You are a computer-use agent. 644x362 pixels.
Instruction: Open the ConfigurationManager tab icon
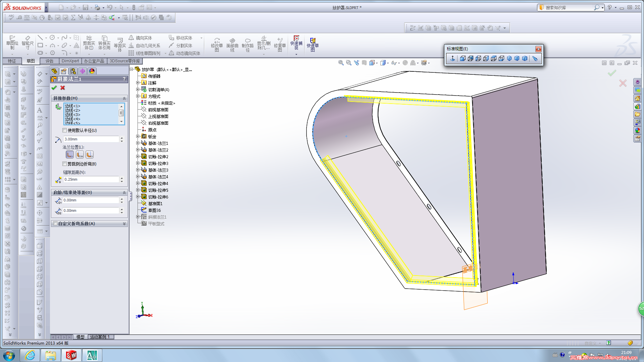73,71
